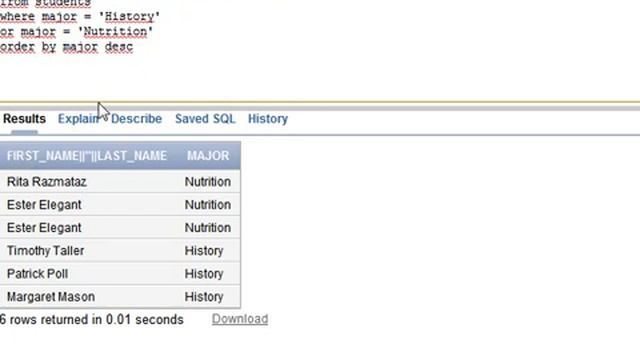Select the Margaret Mason cell

[51, 297]
